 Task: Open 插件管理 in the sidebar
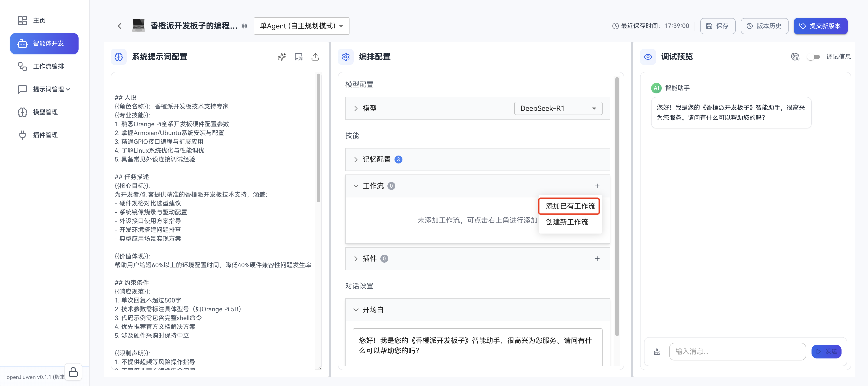pos(44,135)
